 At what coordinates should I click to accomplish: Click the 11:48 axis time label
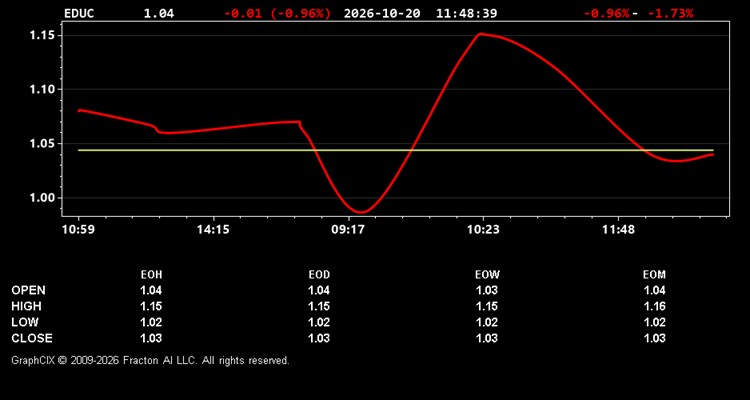[618, 230]
